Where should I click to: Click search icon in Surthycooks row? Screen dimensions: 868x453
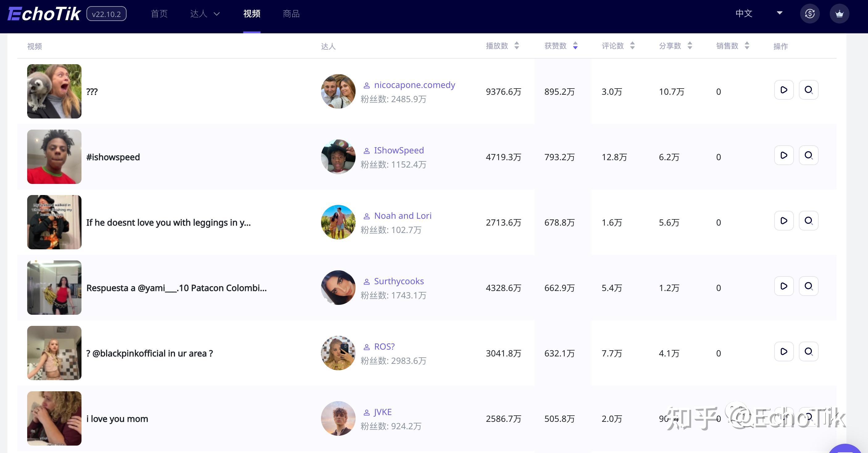pyautogui.click(x=808, y=286)
